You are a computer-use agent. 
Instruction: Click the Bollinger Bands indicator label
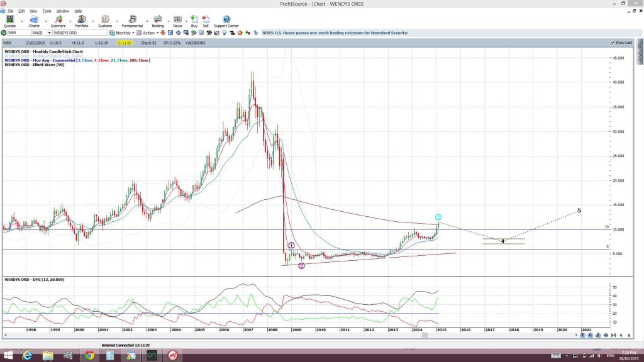43,56
